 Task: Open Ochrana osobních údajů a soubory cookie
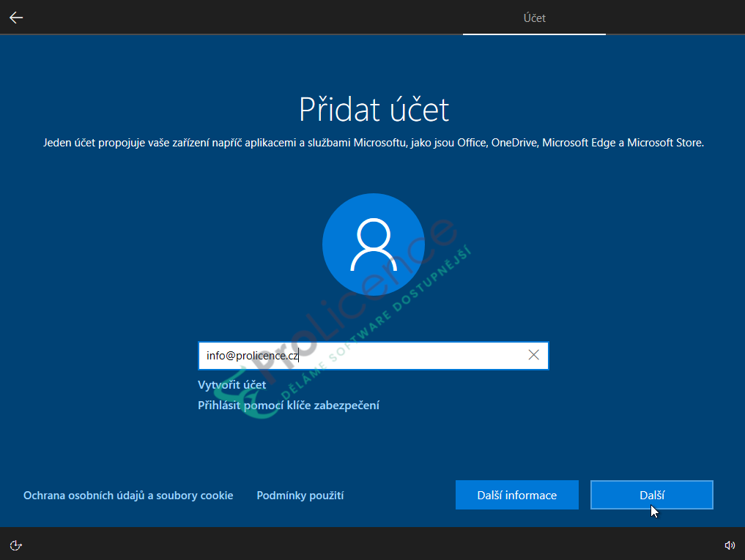pos(128,496)
